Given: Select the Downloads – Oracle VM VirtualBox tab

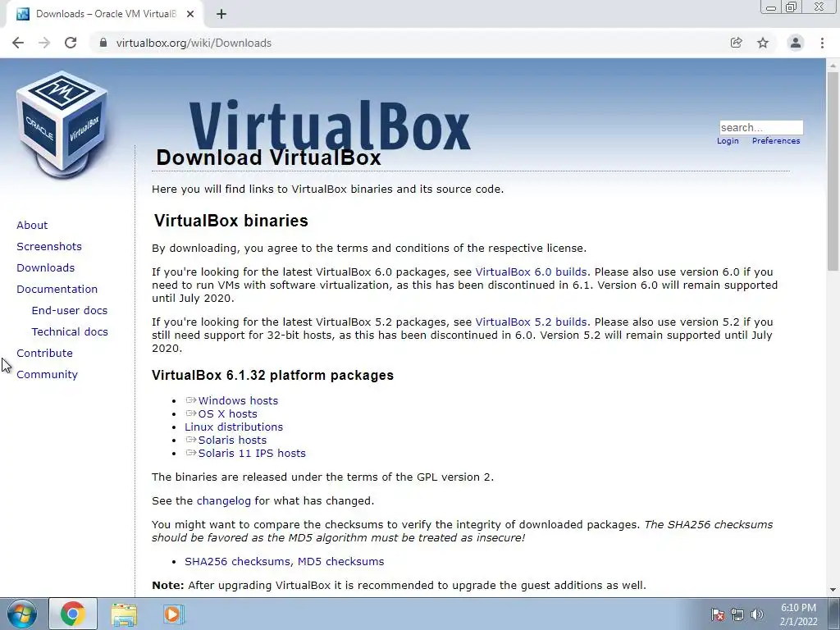Looking at the screenshot, I should click(x=105, y=14).
